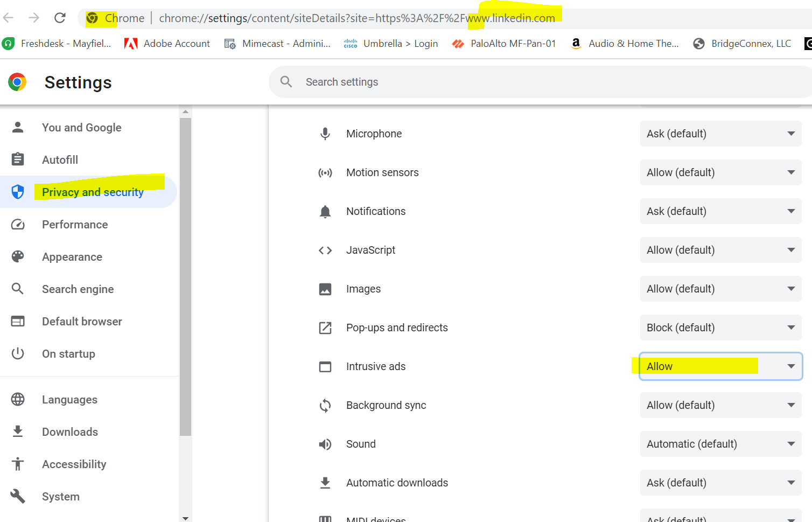Click the speedometer icon beside Performance

click(x=18, y=224)
